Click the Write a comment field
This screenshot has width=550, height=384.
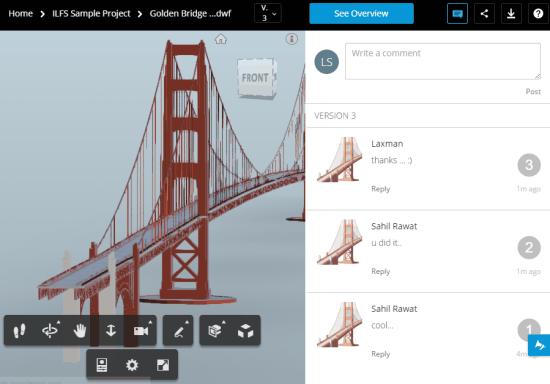click(x=443, y=61)
